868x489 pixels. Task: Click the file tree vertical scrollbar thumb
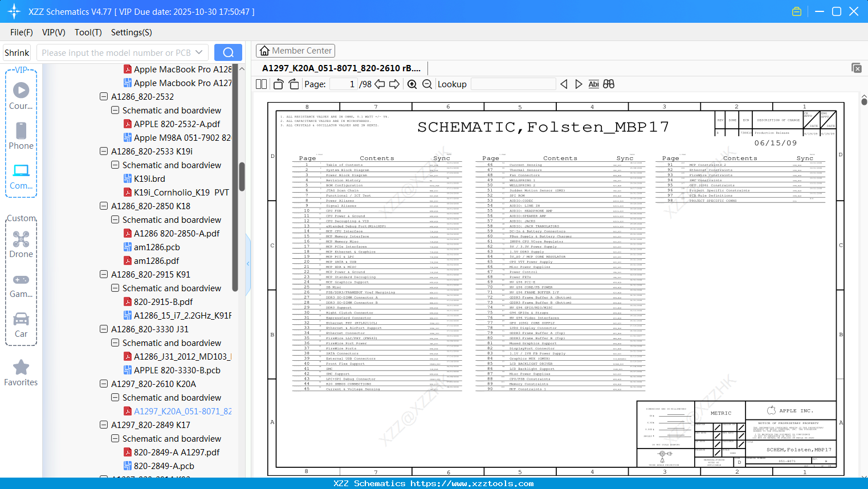coord(242,177)
